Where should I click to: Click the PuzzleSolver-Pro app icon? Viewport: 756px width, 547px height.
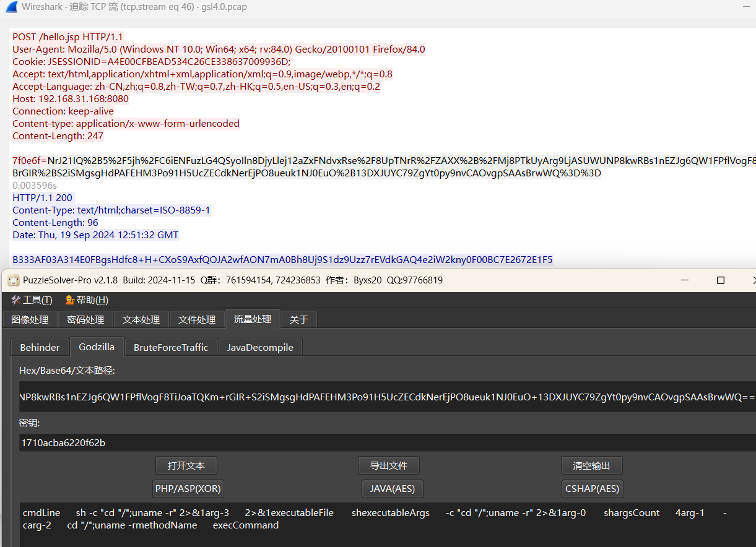click(14, 280)
